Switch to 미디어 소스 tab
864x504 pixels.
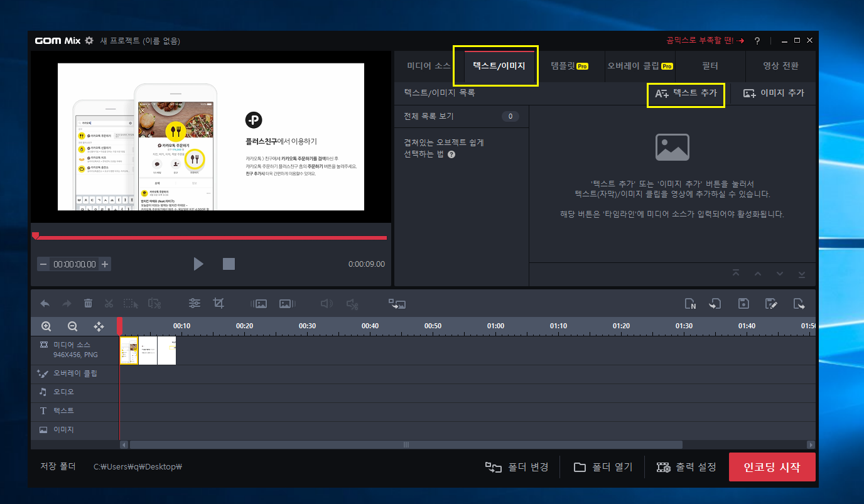(429, 66)
